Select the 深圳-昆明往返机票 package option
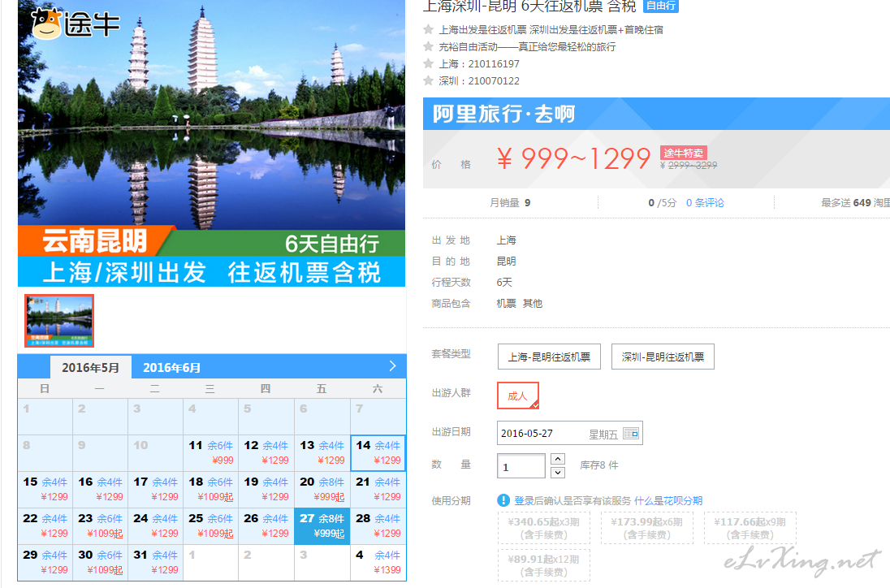890x588 pixels. pos(663,357)
